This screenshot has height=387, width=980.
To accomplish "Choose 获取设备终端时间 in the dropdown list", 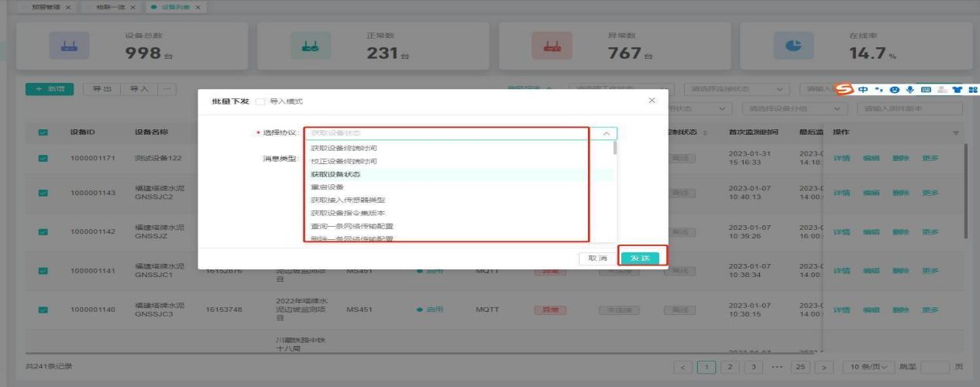I will point(344,148).
